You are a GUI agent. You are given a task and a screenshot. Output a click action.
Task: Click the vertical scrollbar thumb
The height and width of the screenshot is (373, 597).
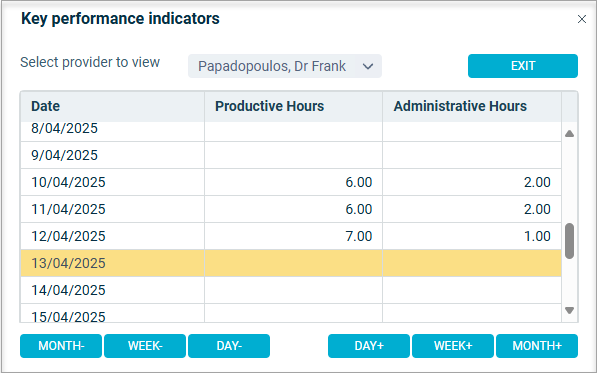pyautogui.click(x=570, y=241)
